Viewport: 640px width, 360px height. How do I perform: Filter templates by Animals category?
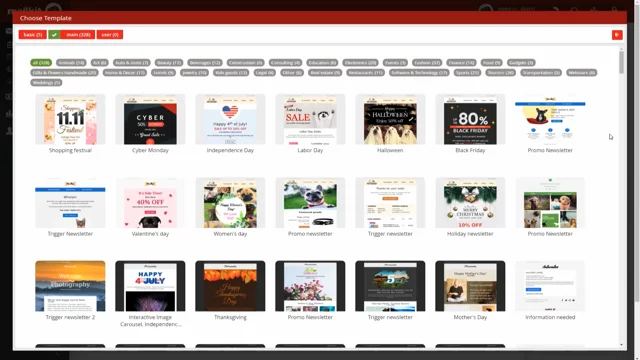coord(71,62)
